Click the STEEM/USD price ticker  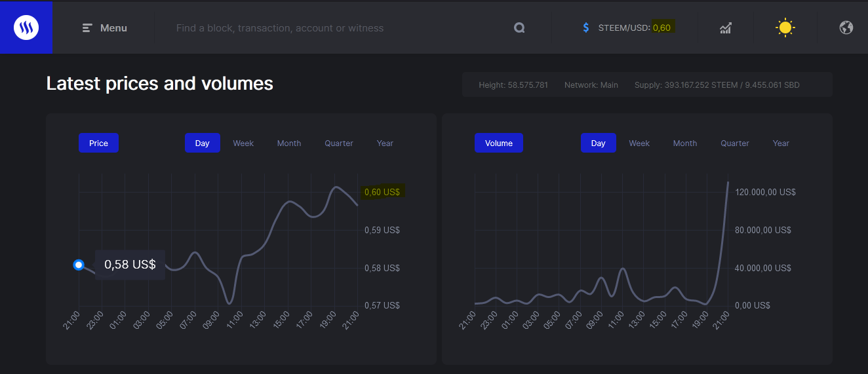click(634, 28)
